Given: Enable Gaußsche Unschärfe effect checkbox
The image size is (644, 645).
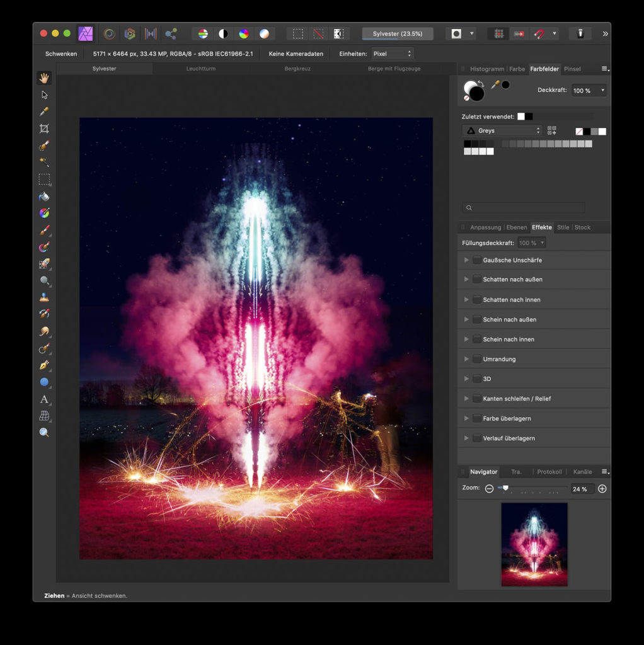Looking at the screenshot, I should pyautogui.click(x=477, y=260).
